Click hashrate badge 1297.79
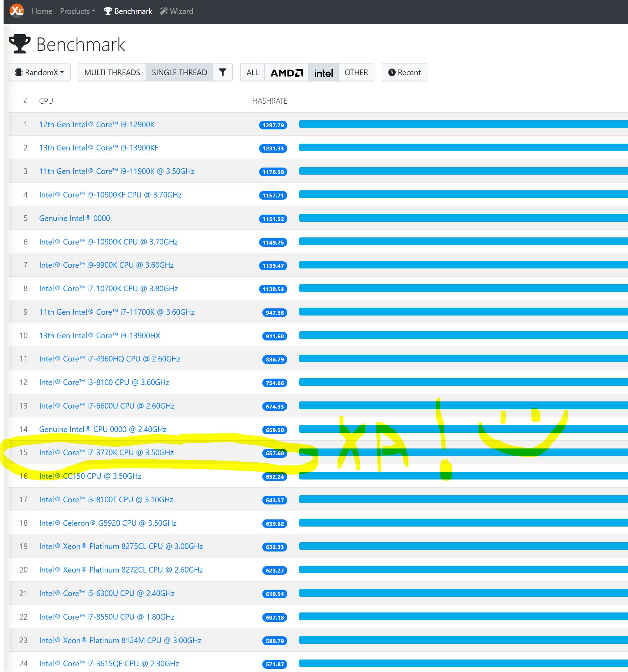628x672 pixels. (x=273, y=125)
